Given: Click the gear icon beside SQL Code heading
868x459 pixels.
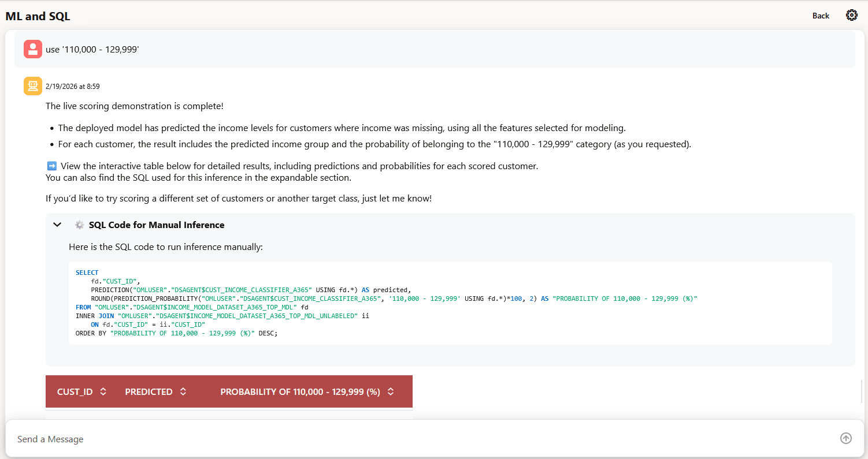Looking at the screenshot, I should tap(80, 225).
